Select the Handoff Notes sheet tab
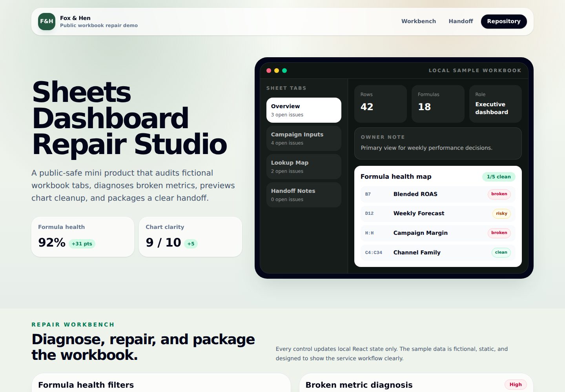This screenshot has width=565, height=392. click(x=304, y=195)
